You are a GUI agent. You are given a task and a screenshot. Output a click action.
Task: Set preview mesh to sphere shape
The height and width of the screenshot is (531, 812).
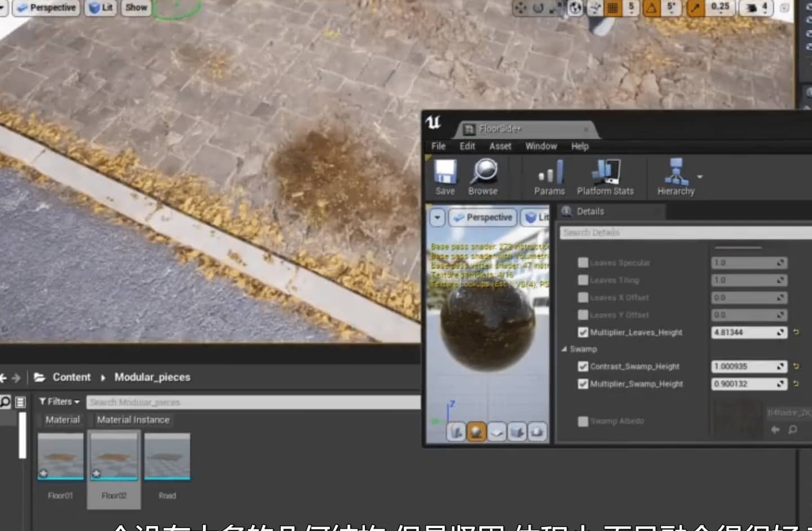[x=476, y=432]
